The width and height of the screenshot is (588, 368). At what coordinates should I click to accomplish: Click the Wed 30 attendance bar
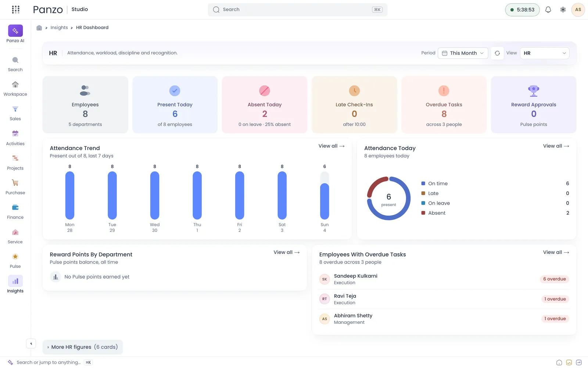click(x=155, y=195)
